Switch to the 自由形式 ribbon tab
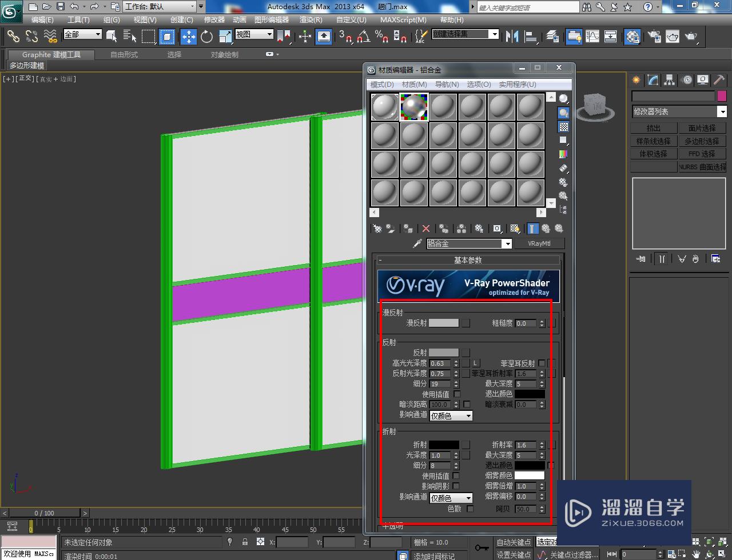Image resolution: width=732 pixels, height=560 pixels. [124, 55]
